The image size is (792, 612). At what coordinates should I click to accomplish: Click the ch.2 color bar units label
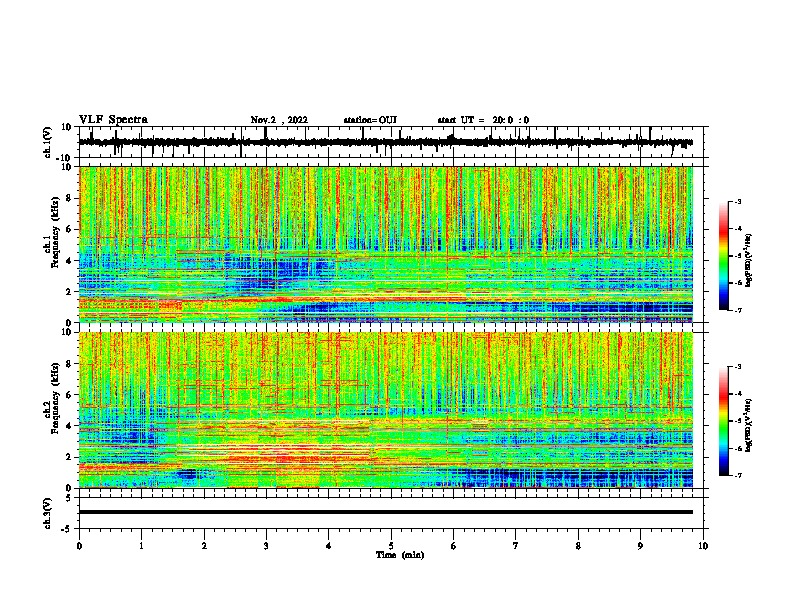tap(749, 425)
